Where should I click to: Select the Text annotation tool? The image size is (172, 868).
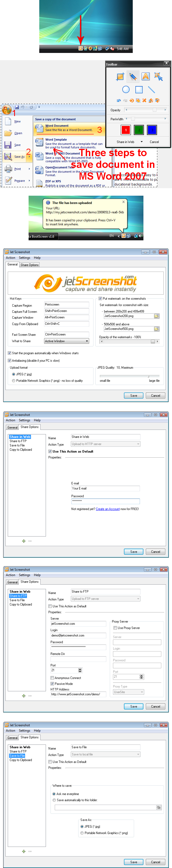(145, 76)
